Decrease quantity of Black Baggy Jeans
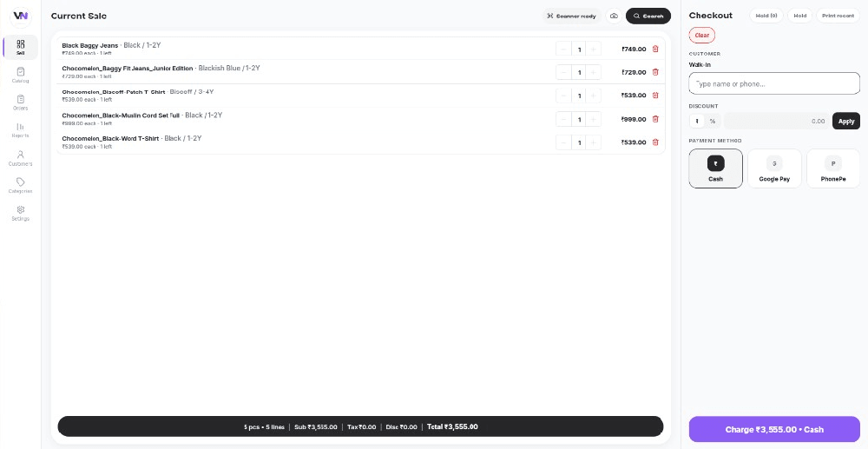 pos(563,50)
